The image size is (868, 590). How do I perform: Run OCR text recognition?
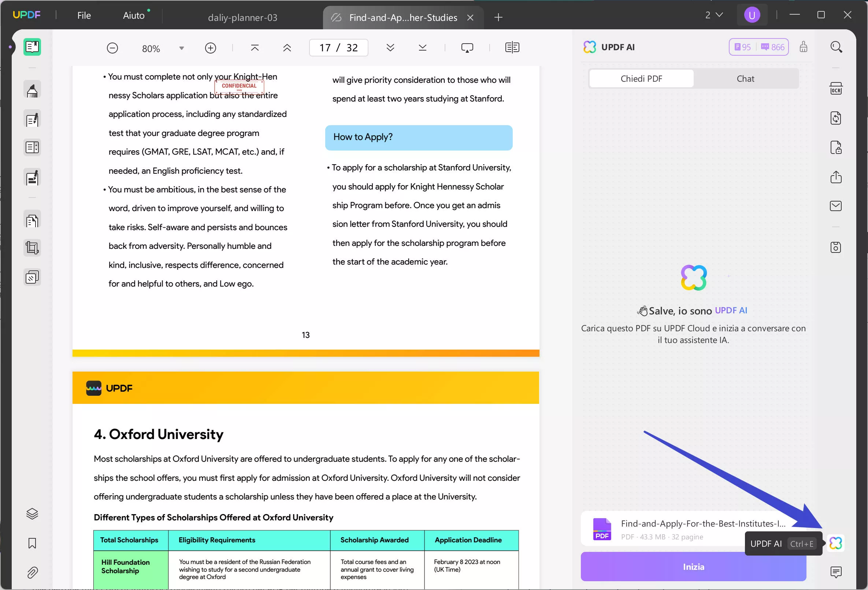point(836,89)
